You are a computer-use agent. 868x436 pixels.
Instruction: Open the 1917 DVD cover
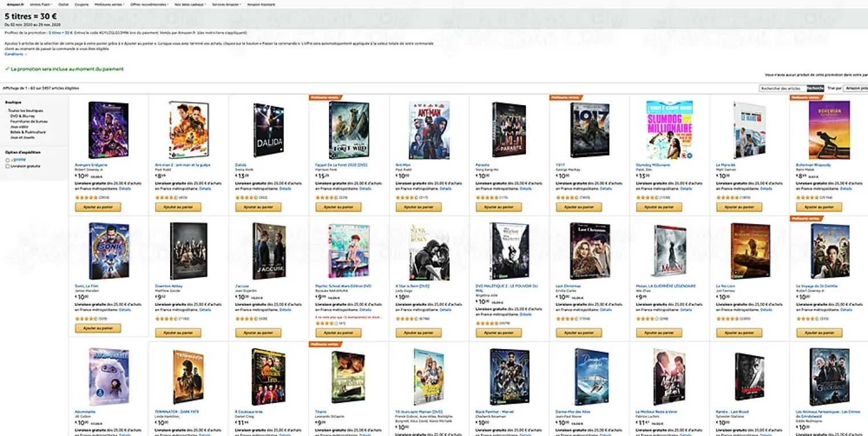(590, 130)
